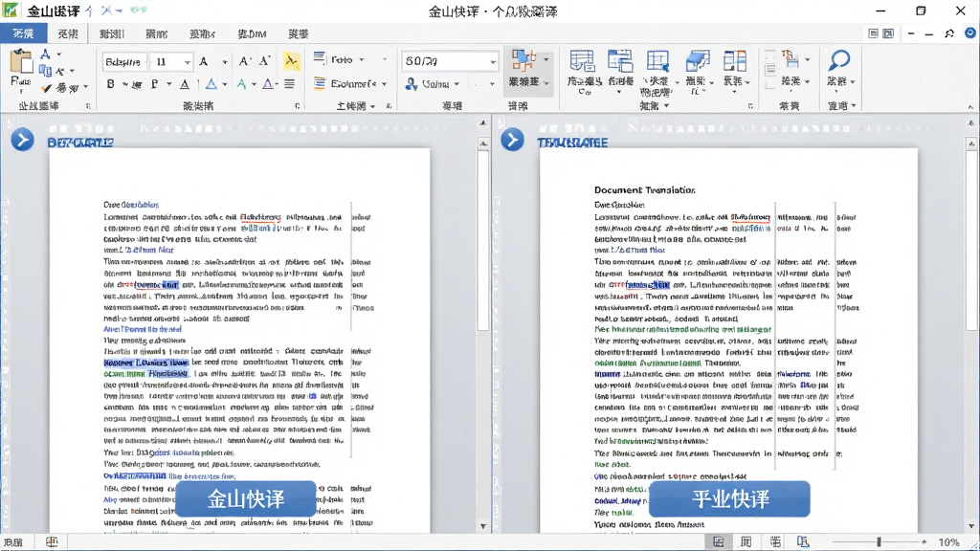Expand the Eiolamerfe dropdown arrow
The height and width of the screenshot is (551, 980).
pos(384,84)
